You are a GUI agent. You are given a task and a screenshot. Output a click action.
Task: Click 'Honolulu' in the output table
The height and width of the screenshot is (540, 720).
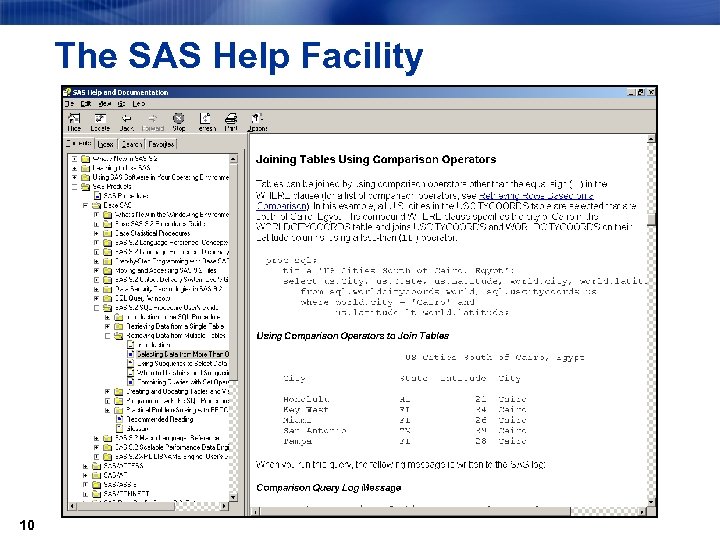[306, 399]
